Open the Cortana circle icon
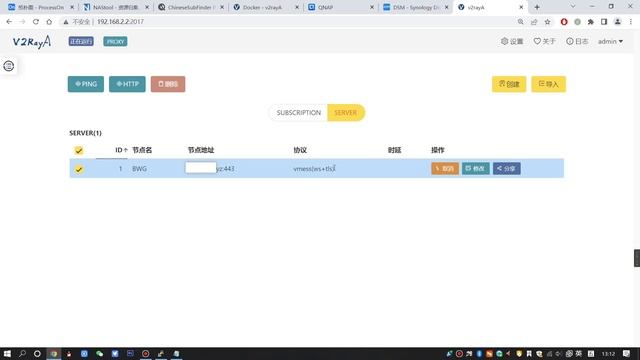The image size is (640, 360). pyautogui.click(x=37, y=353)
